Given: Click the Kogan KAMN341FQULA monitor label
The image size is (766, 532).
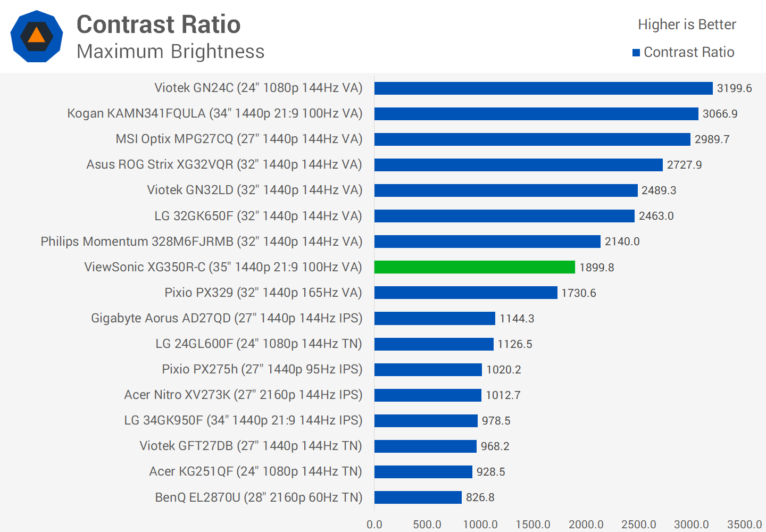Looking at the screenshot, I should pyautogui.click(x=214, y=113).
